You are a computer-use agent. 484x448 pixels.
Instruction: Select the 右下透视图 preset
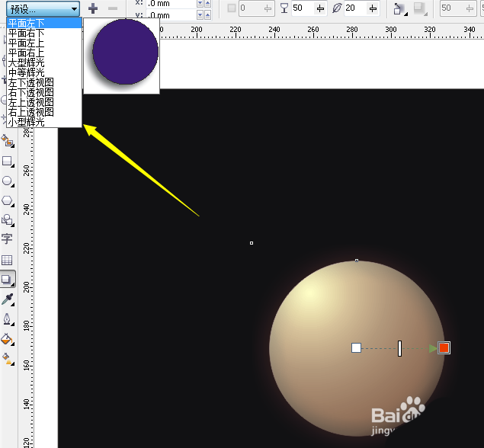point(44,92)
